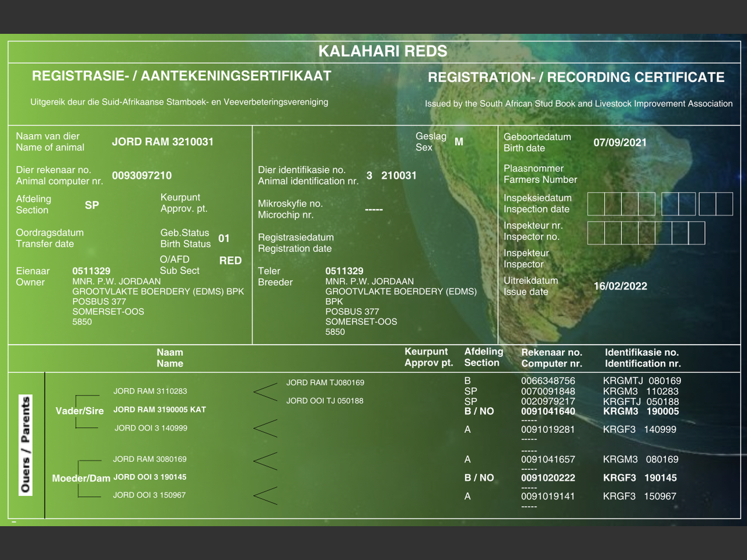The image size is (747, 560).
Task: Select the animal name JORD RAM 3210031
Action: click(x=163, y=142)
